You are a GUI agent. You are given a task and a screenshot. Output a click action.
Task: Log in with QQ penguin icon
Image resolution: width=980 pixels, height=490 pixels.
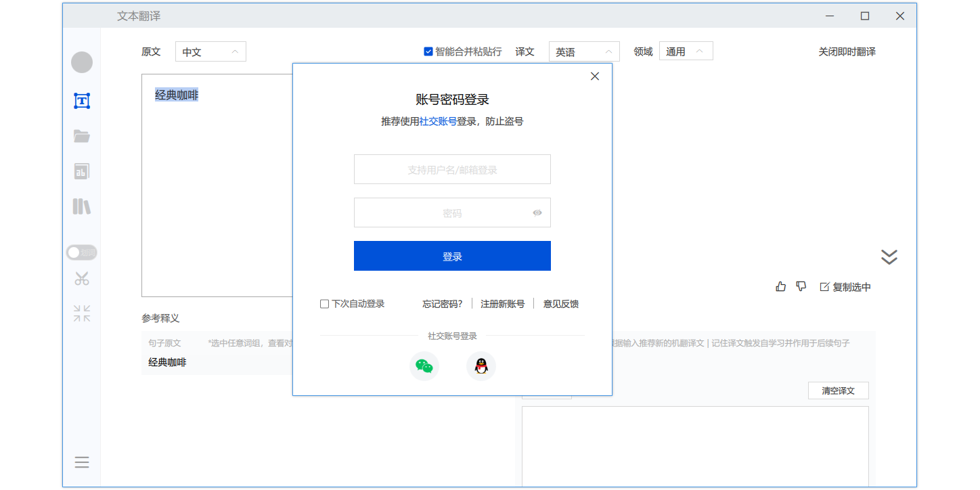(x=481, y=366)
